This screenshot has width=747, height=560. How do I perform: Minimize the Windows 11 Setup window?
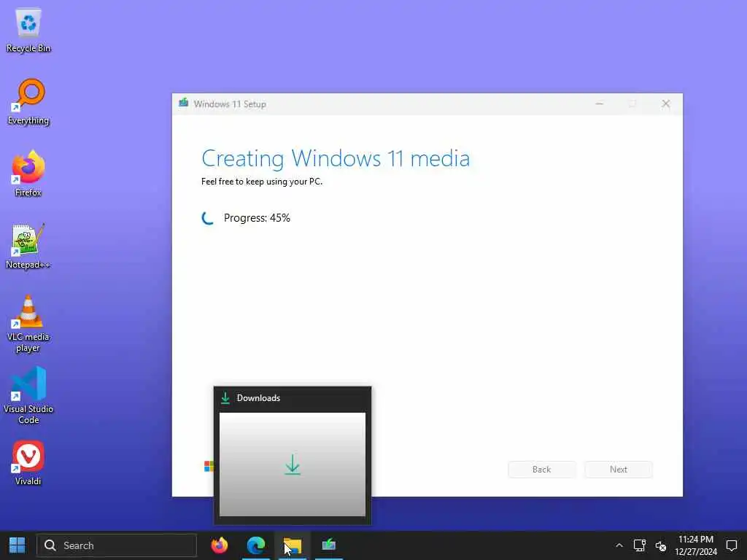tap(600, 104)
